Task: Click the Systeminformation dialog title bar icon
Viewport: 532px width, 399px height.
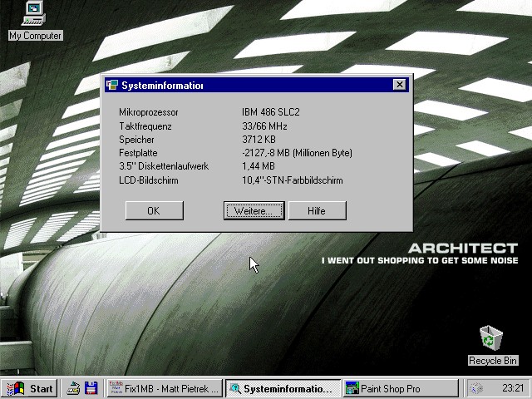Action: tap(112, 85)
